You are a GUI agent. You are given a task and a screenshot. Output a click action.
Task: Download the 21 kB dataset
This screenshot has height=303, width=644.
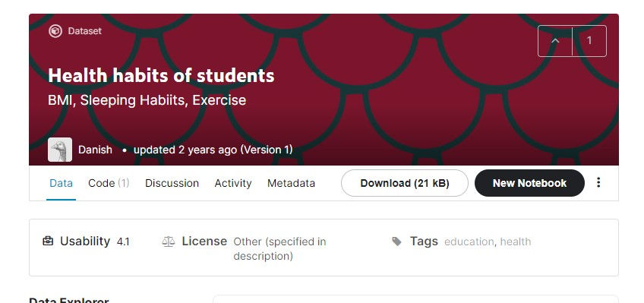(405, 183)
